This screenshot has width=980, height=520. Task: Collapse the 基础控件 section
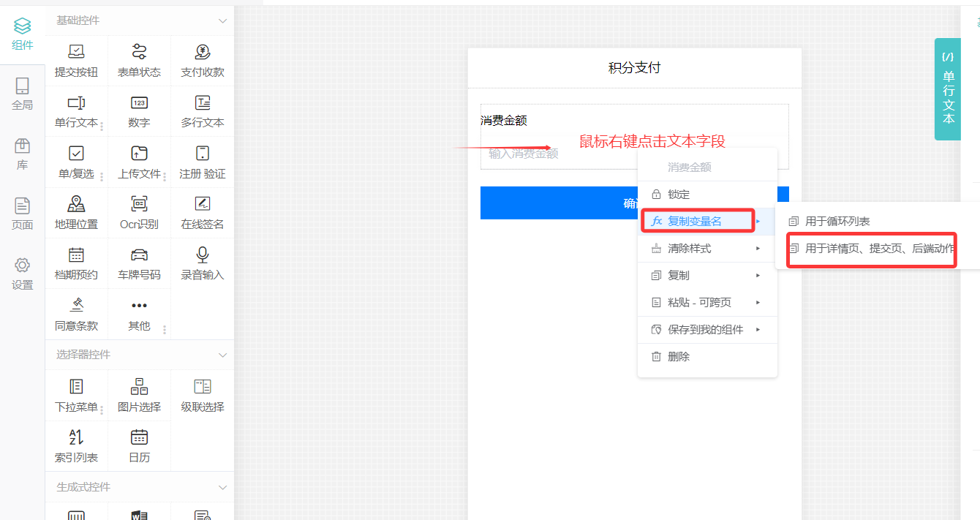tap(223, 21)
